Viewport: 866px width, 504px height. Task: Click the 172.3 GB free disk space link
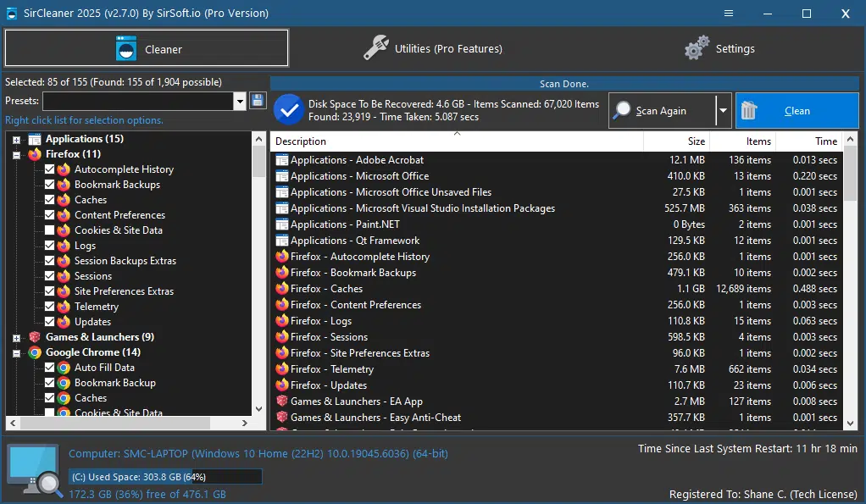tap(147, 494)
